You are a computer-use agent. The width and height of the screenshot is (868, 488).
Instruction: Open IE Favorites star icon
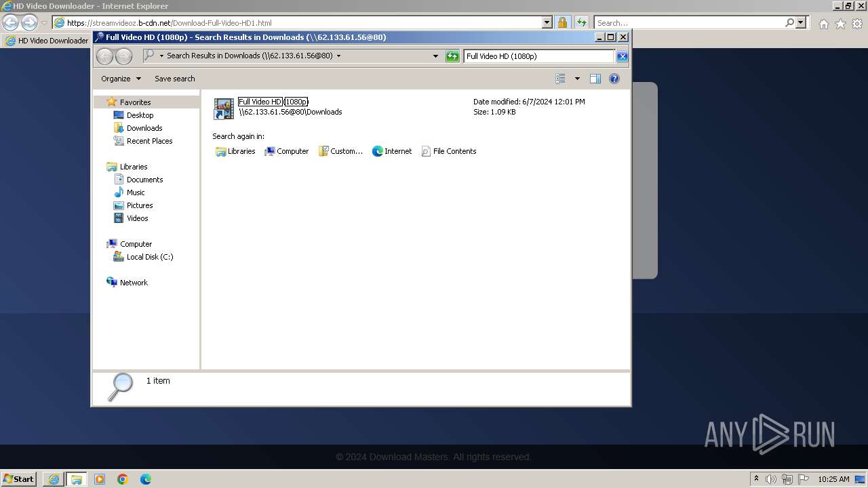[x=840, y=24]
